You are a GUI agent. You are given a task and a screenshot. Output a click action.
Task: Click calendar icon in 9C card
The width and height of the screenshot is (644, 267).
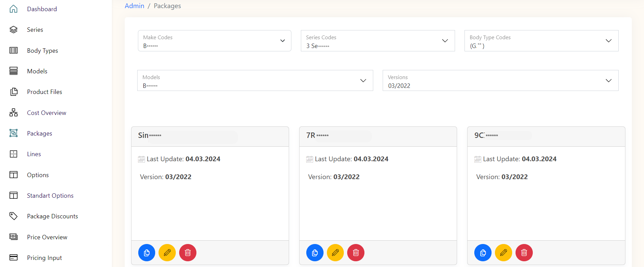(x=478, y=159)
